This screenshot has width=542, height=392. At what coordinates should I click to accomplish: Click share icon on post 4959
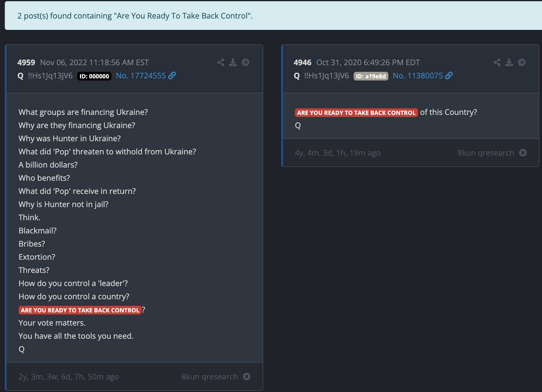tap(221, 62)
